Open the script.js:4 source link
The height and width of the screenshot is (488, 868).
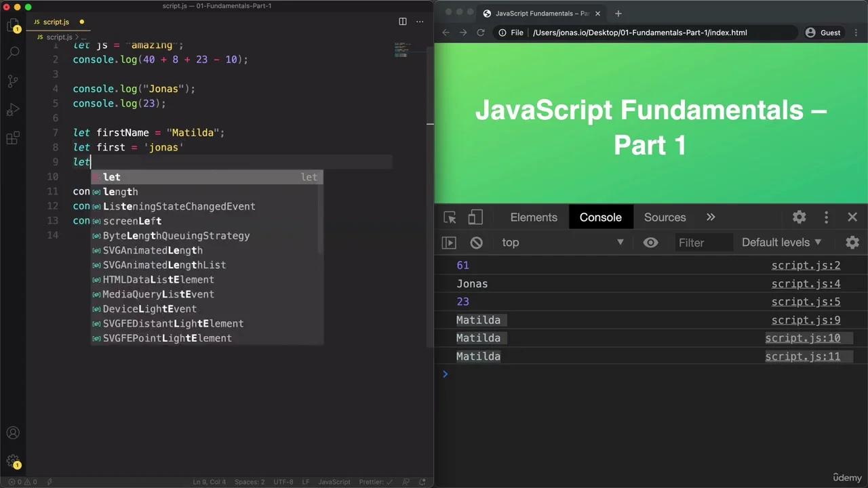pyautogui.click(x=806, y=284)
